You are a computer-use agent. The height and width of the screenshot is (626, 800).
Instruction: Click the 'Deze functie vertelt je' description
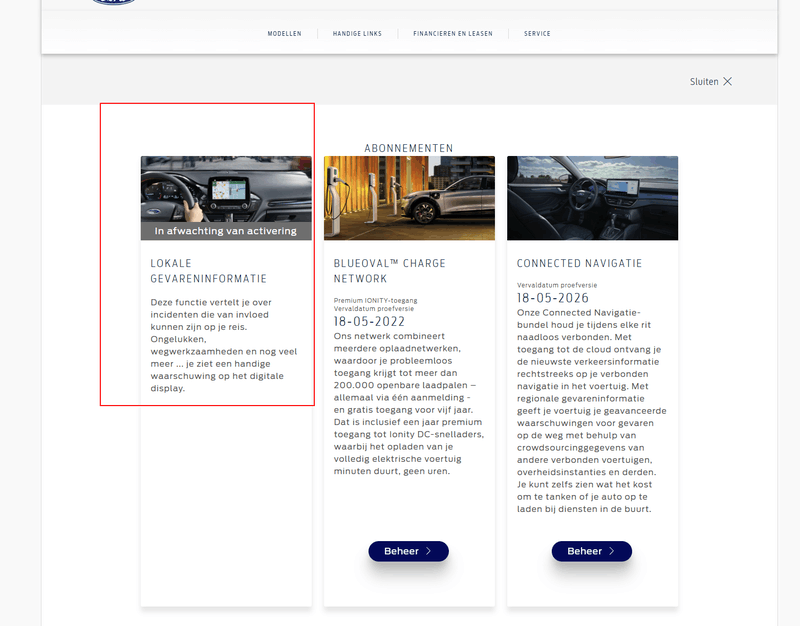(223, 345)
